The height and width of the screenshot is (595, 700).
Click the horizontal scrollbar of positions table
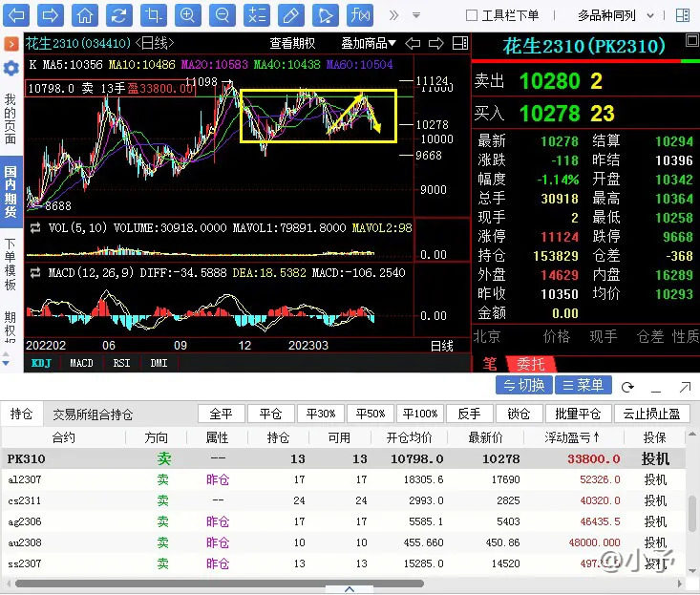coord(219,584)
